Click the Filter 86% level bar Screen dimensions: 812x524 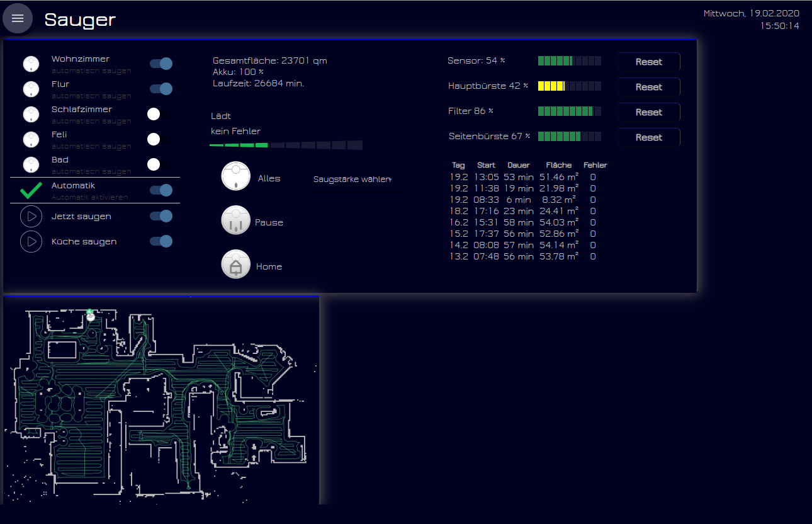570,111
